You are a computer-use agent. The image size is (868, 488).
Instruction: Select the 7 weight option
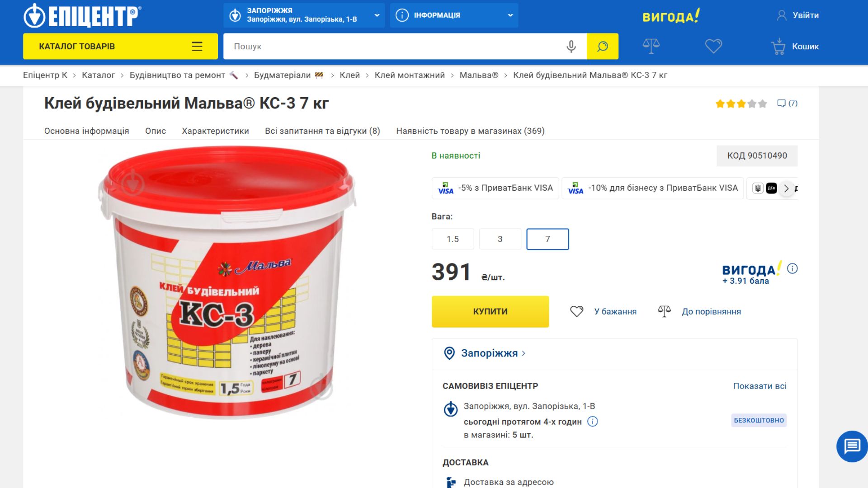547,239
